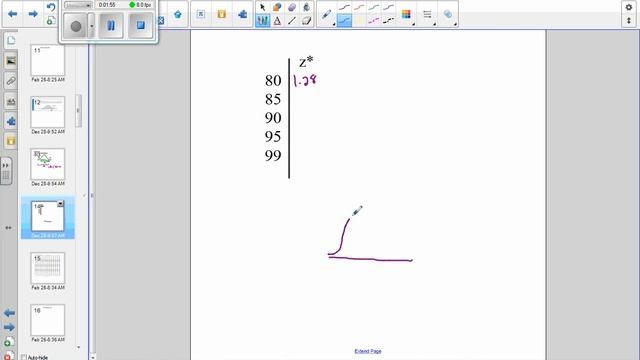Pick the black dashed pen style
This screenshot has height=360, width=640.
[389, 20]
